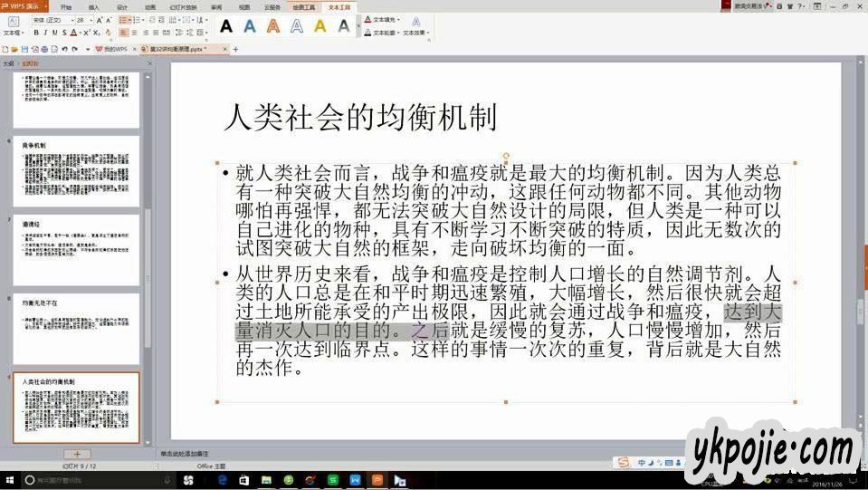Viewport: 868px width, 490px height.
Task: Toggle underline formatting
Action: coord(53,33)
